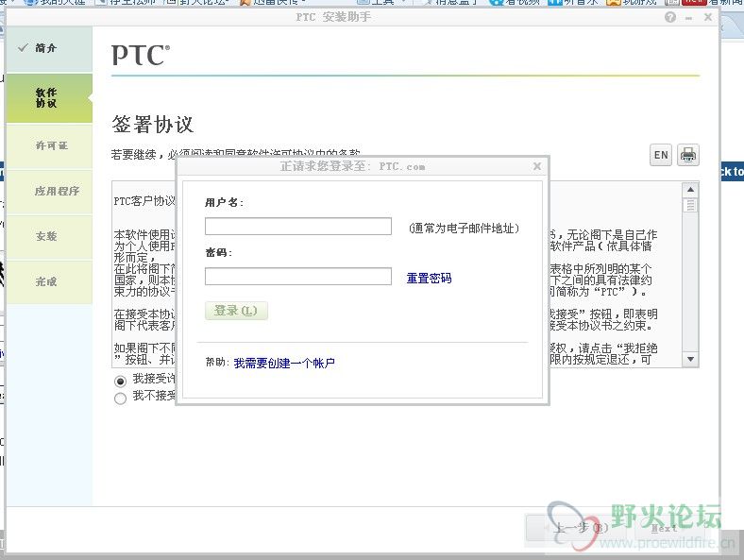Click the 密码 label
Screen dimensions: 744x560
[x=218, y=252]
